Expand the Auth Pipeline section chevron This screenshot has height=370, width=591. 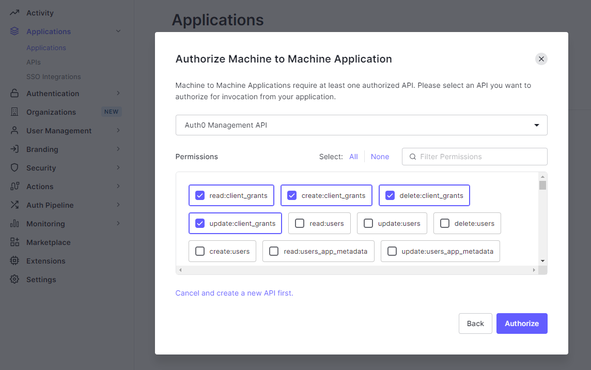(x=118, y=205)
